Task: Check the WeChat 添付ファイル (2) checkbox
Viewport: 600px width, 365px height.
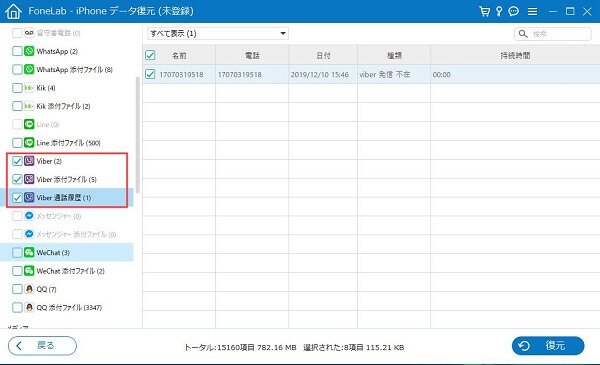Action: (17, 271)
